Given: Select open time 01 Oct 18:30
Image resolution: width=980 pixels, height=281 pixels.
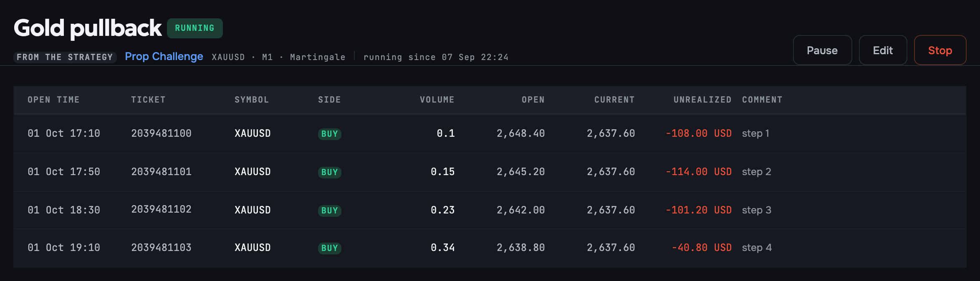Looking at the screenshot, I should click(64, 210).
